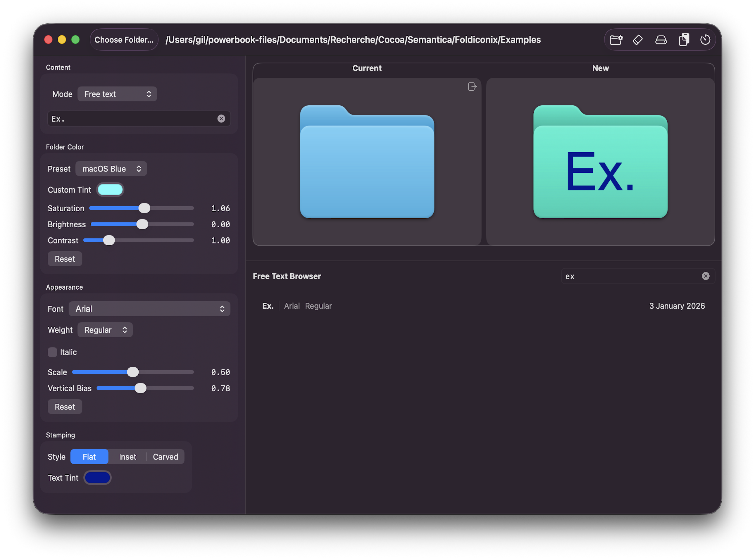The image size is (755, 560).
Task: Click Reset under the Folder Color sliders
Action: point(65,259)
